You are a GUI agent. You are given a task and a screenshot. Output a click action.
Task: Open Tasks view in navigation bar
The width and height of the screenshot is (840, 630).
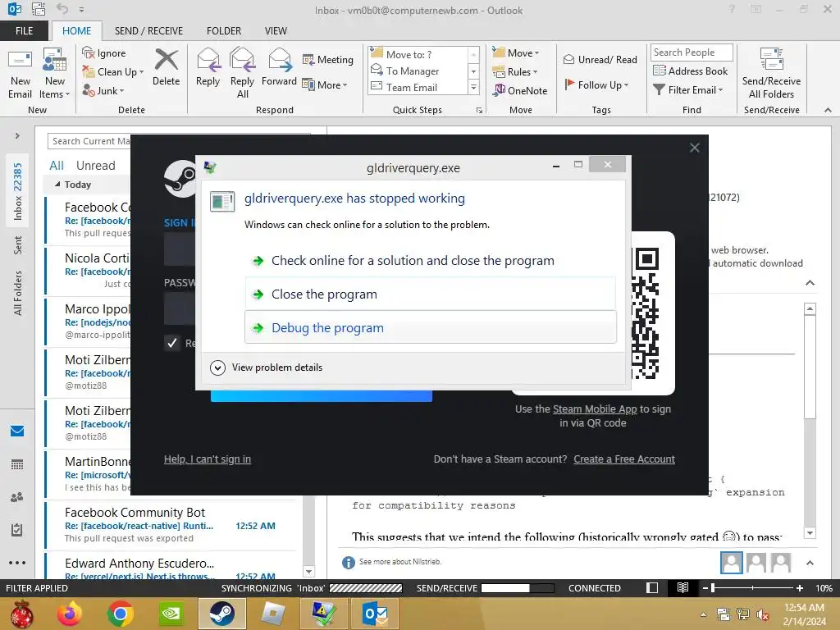(17, 530)
